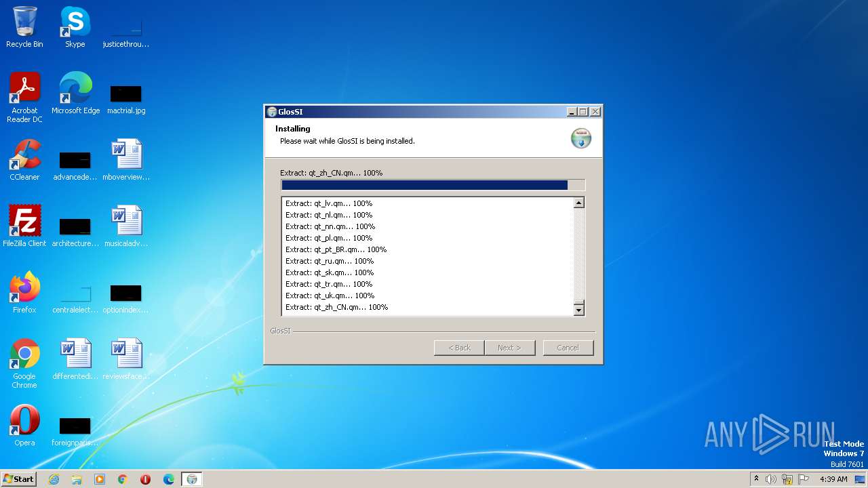The width and height of the screenshot is (868, 488).
Task: Open the clock showing 4:39 AM
Action: 833,479
